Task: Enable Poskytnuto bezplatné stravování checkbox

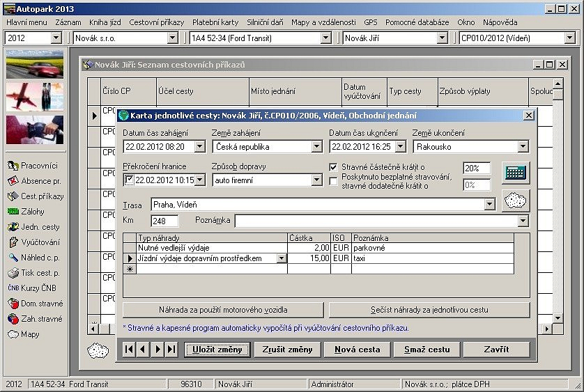Action: click(334, 181)
